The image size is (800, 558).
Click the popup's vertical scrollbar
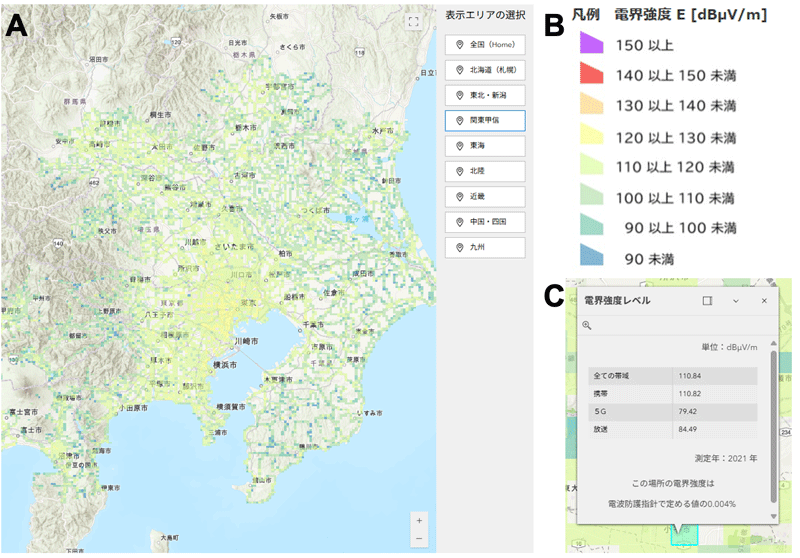[772, 420]
